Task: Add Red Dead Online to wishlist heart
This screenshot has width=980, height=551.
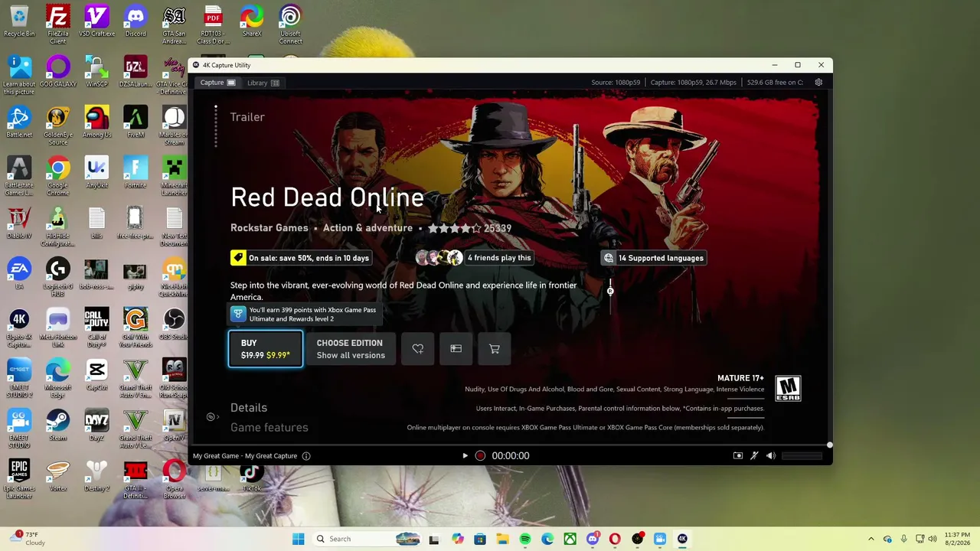Action: [418, 349]
